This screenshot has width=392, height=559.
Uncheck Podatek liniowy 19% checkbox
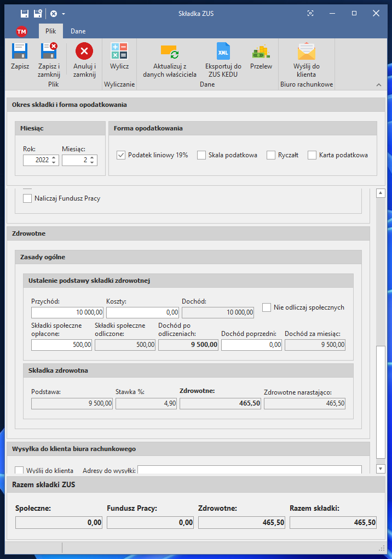coord(122,155)
